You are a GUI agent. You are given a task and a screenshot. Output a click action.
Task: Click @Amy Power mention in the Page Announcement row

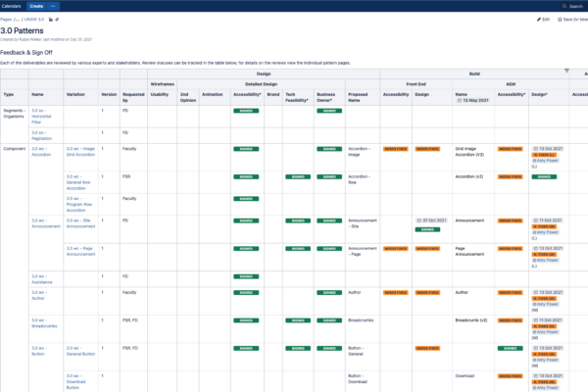pyautogui.click(x=545, y=260)
